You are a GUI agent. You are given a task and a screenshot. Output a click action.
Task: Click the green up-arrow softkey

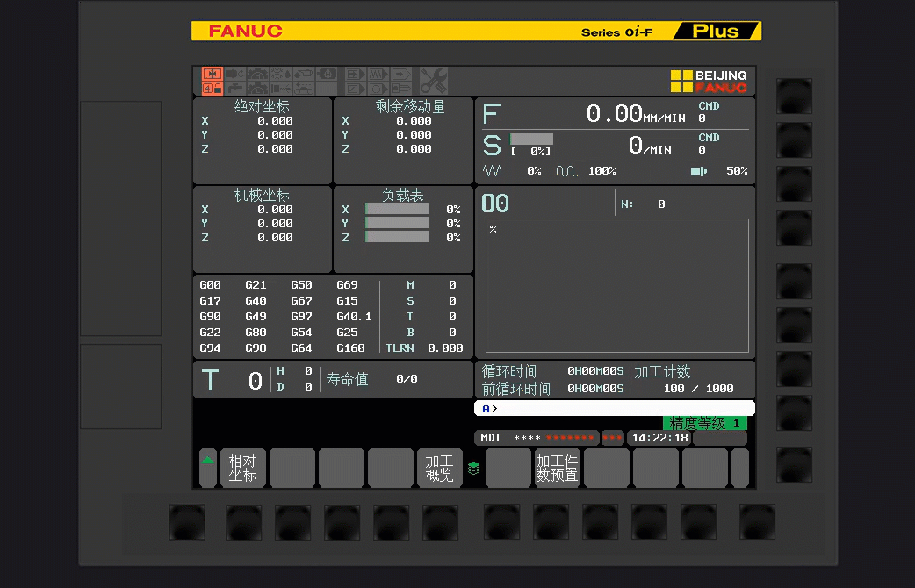[x=208, y=468]
